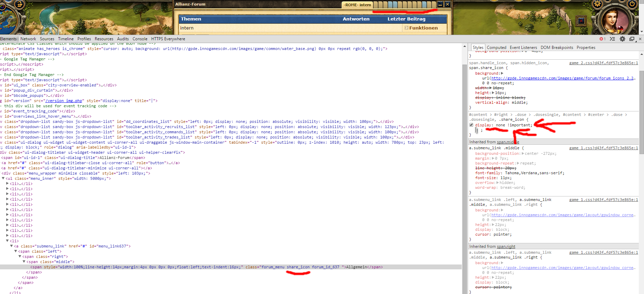644x294 pixels.
Task: Open the HTTPS Everywhere tab
Action: tap(168, 39)
